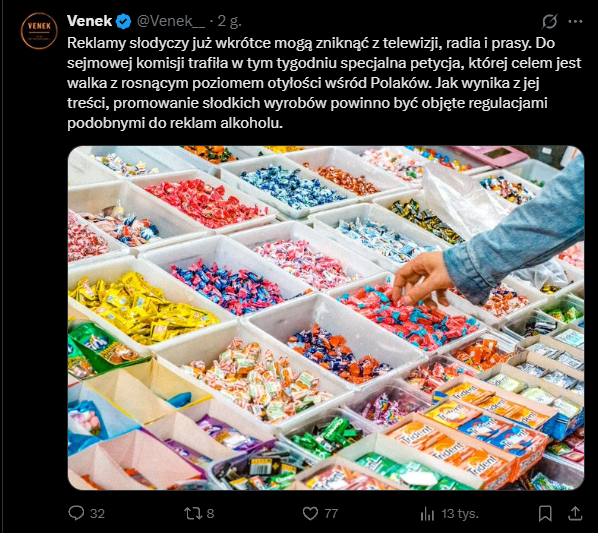Open the three-dot more options menu
The height and width of the screenshot is (533, 598).
click(x=575, y=21)
